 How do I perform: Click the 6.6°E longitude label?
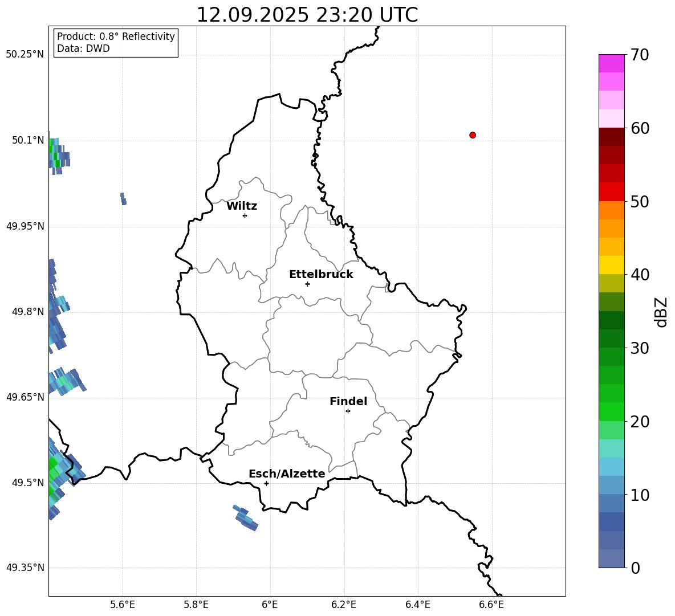(491, 605)
